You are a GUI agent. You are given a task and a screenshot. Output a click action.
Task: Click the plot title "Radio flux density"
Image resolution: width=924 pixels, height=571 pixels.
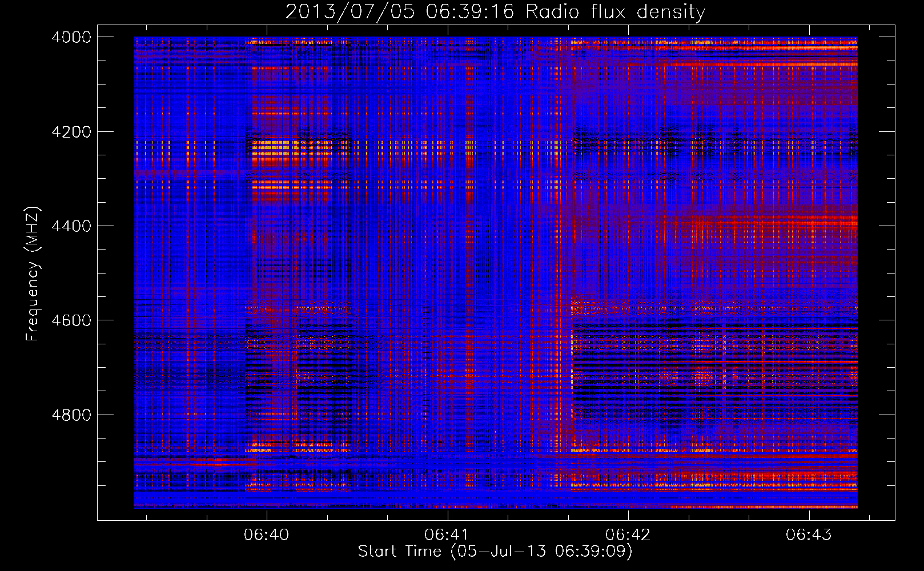(616, 11)
